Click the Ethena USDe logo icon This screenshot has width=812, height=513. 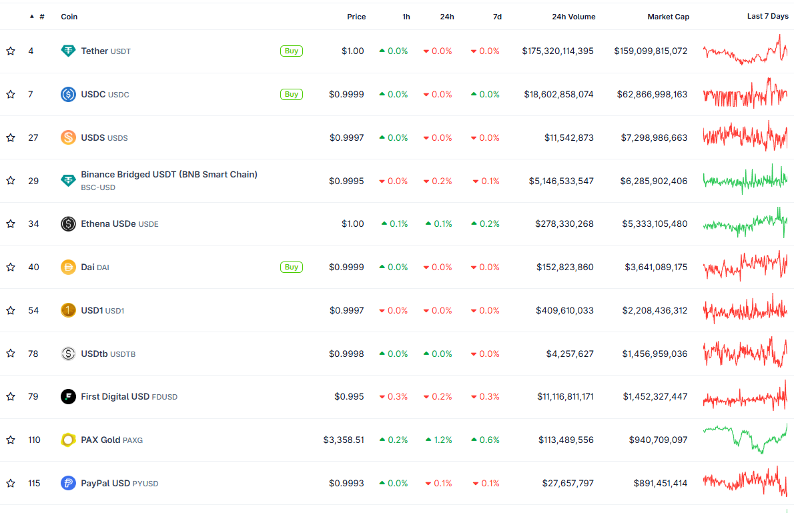(x=68, y=224)
